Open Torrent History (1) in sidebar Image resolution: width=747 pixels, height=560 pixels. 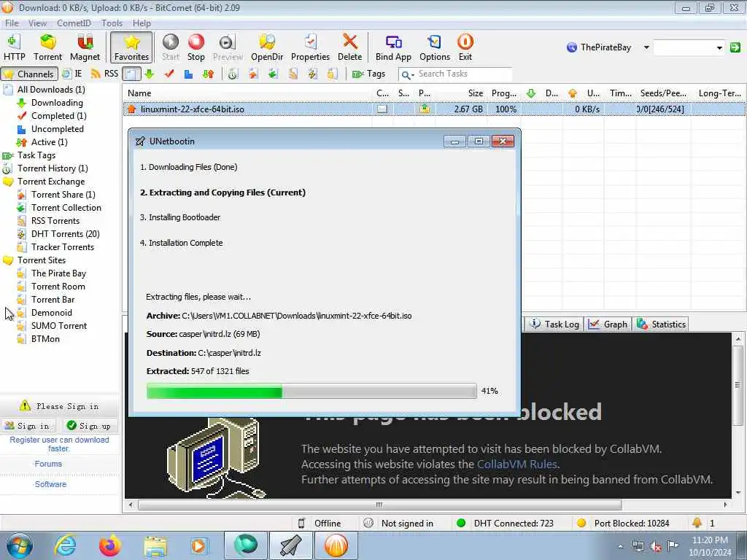[53, 168]
